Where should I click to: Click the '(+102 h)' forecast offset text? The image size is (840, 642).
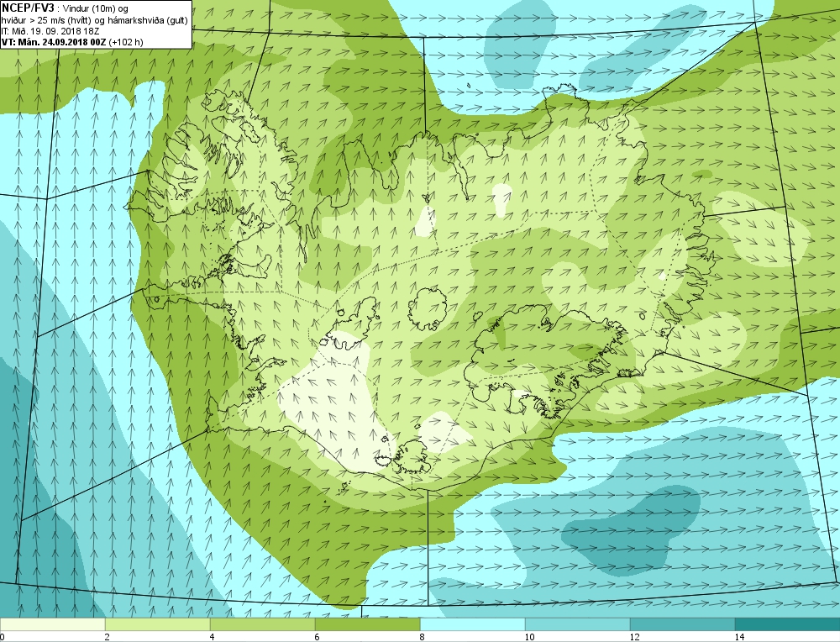pyautogui.click(x=126, y=42)
